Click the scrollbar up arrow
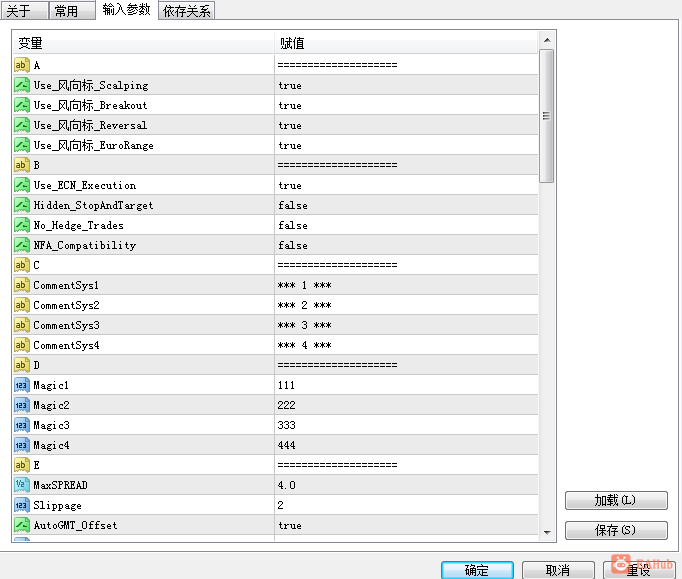The width and height of the screenshot is (682, 579). pyautogui.click(x=547, y=40)
